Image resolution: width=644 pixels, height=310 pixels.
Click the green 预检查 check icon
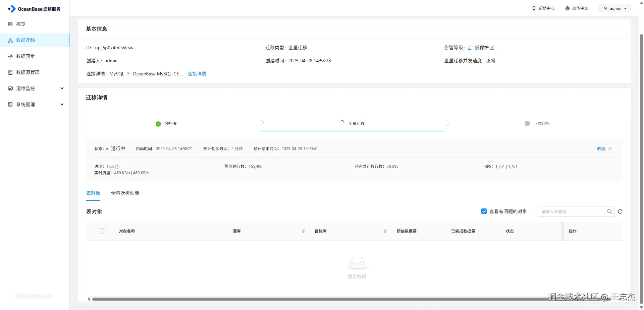click(158, 124)
